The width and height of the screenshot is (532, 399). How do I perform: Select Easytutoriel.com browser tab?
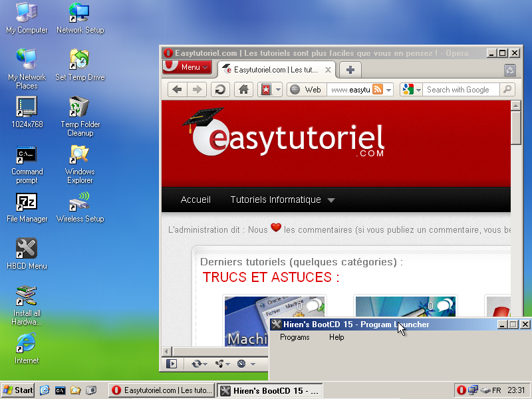click(x=276, y=70)
